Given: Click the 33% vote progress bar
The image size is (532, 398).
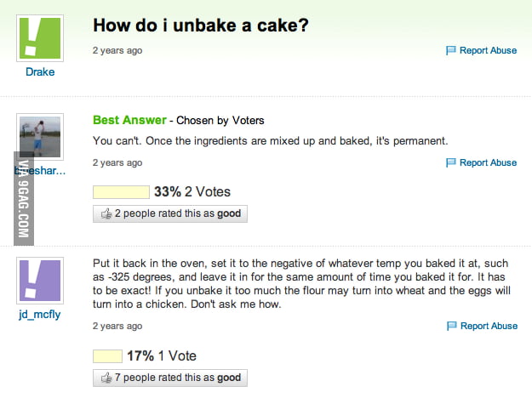Looking at the screenshot, I should tap(120, 192).
